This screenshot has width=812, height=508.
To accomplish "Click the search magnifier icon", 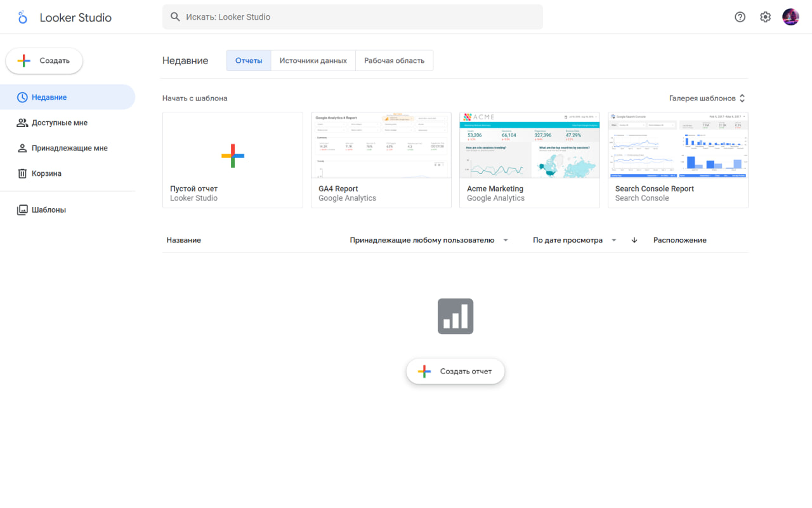I will 176,17.
